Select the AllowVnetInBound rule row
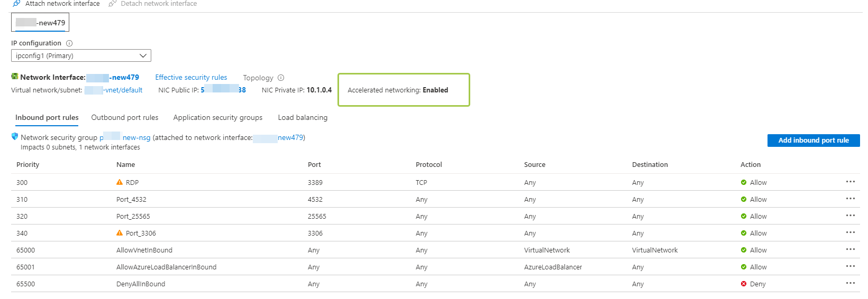Image resolution: width=868 pixels, height=299 pixels. [144, 250]
